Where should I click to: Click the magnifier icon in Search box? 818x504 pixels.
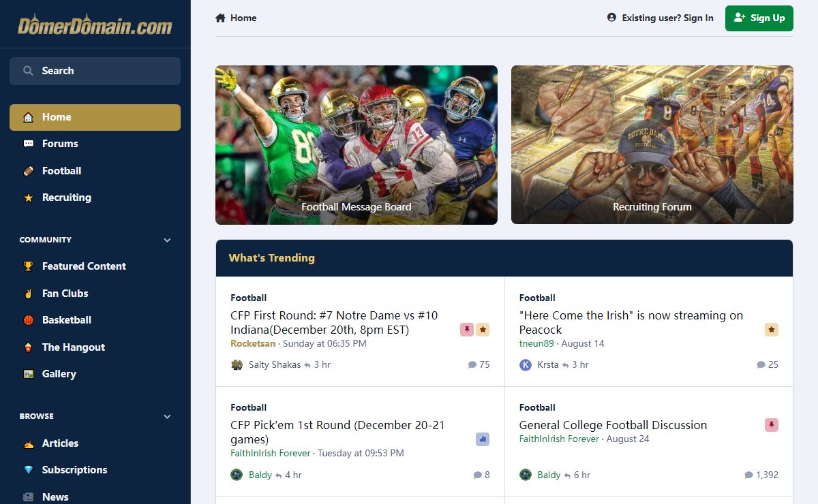pos(28,71)
